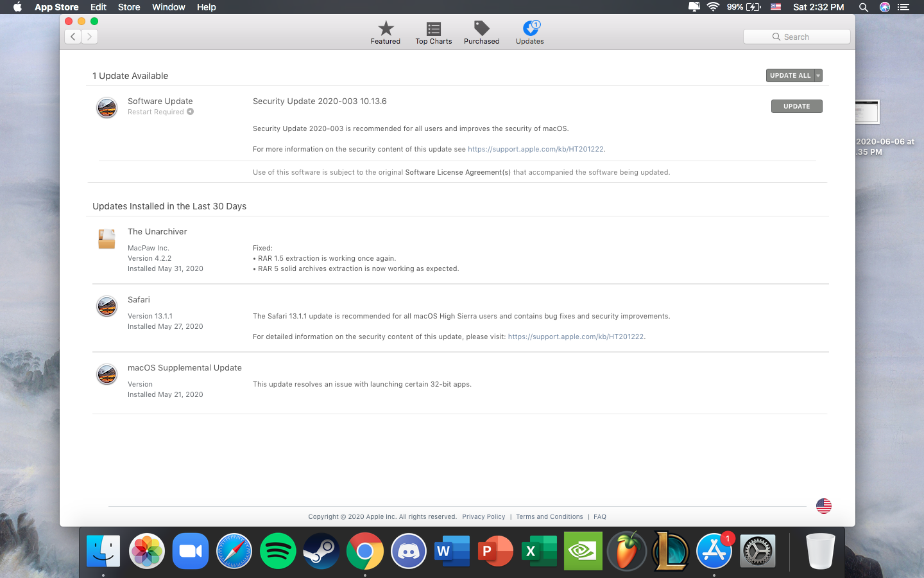Screen dimensions: 924x578
Task: Open Photos from the Dock
Action: coord(147,551)
